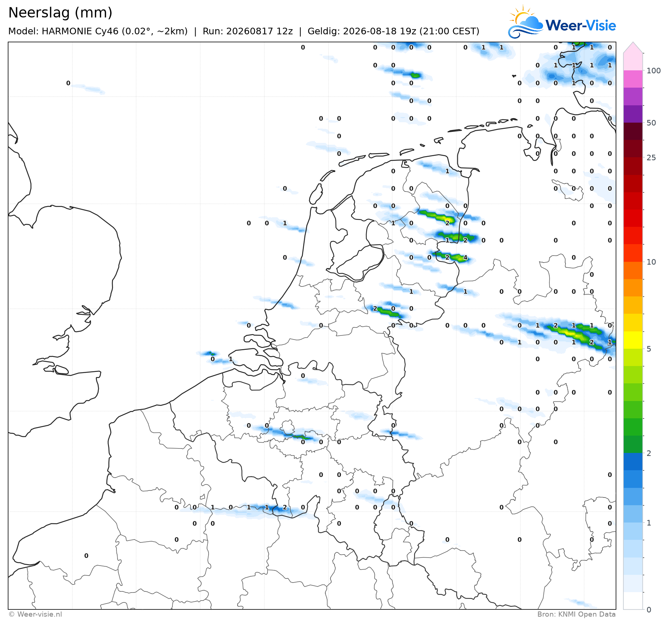Click the precipitation value 4 near the Dutch-German border
Viewport: 672px width, 619px height.
(x=465, y=257)
